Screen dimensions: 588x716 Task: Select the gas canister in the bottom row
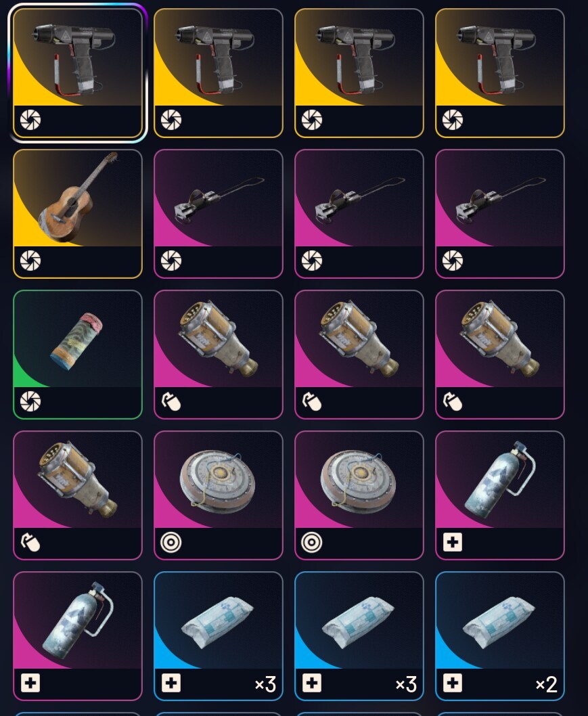pyautogui.click(x=78, y=635)
